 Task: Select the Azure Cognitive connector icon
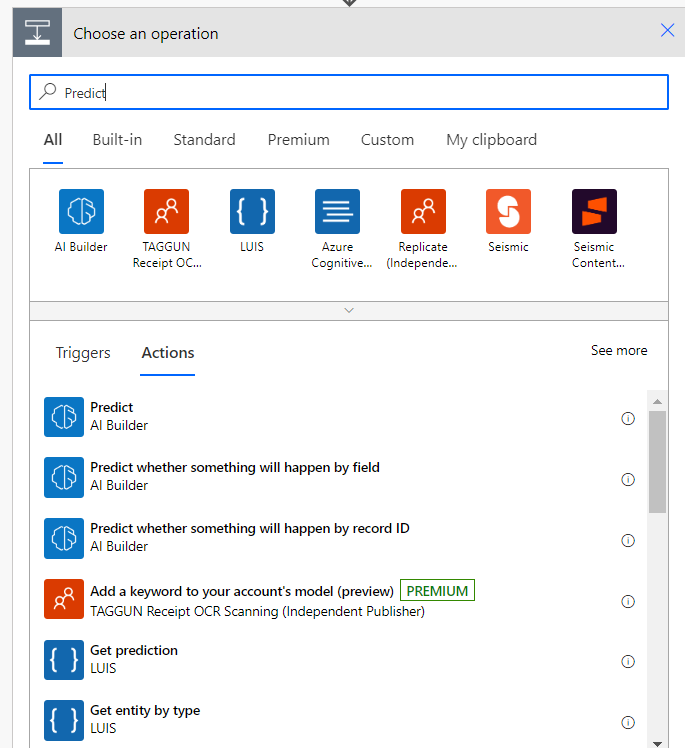[337, 211]
